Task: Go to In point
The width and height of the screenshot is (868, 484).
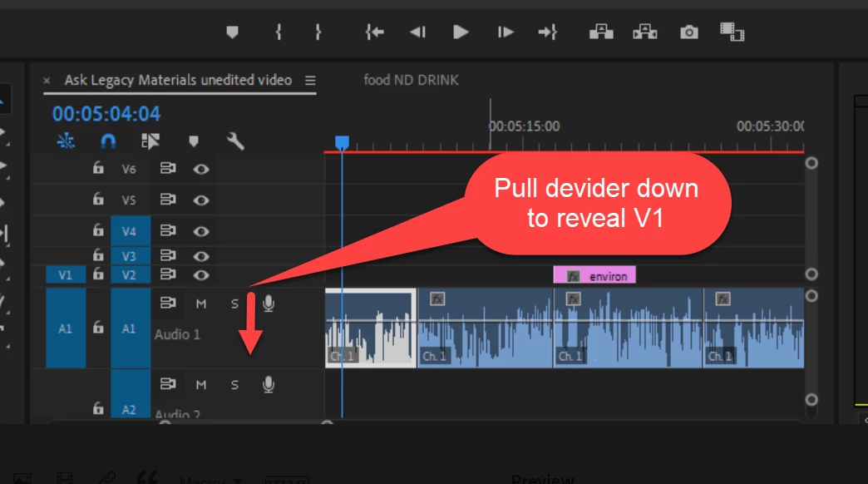Action: tap(375, 32)
